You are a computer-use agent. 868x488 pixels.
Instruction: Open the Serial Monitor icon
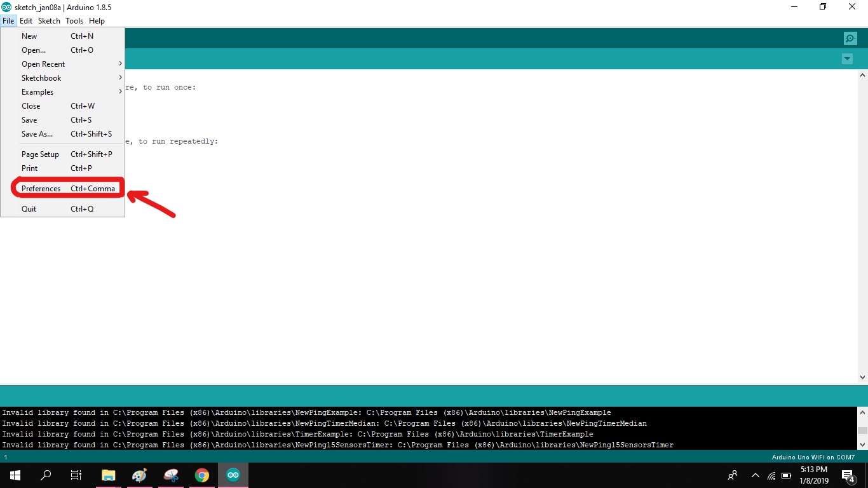(x=850, y=39)
